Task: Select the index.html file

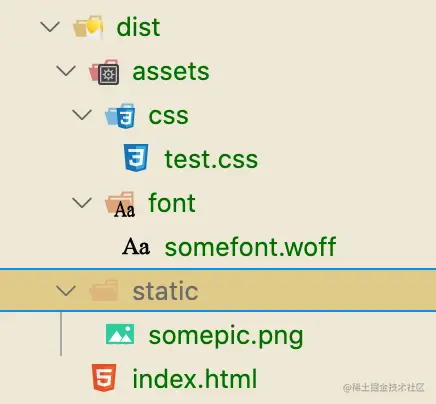Action: pyautogui.click(x=195, y=378)
